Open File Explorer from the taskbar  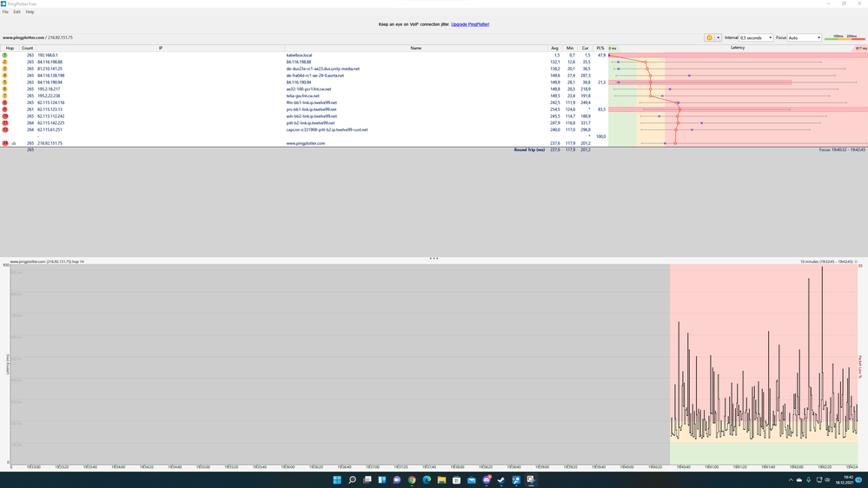[441, 479]
